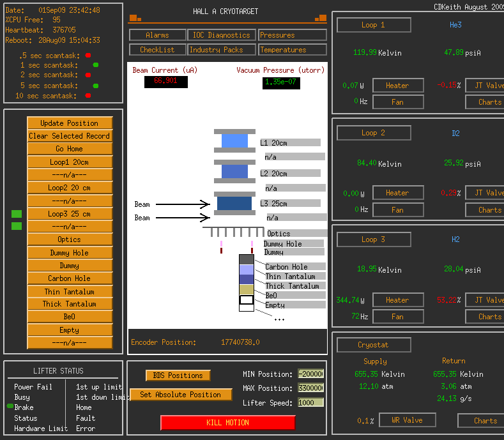Open Loop 1 Charts

[485, 102]
